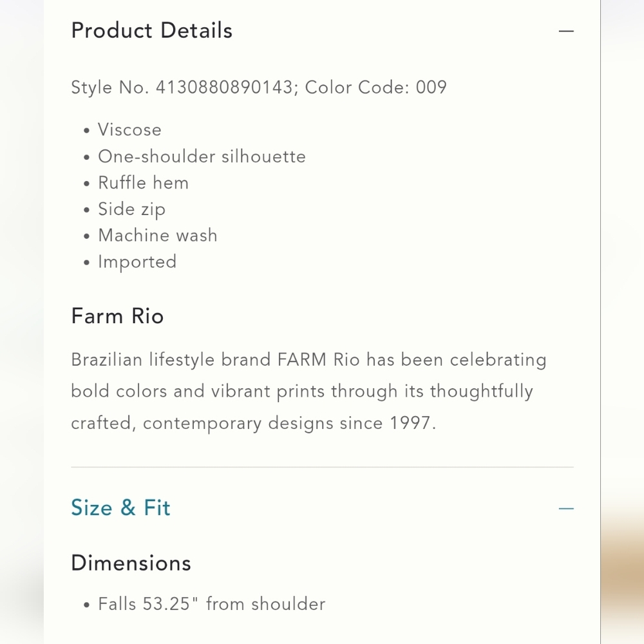Click the One-shoulder silhouette bullet

point(202,156)
